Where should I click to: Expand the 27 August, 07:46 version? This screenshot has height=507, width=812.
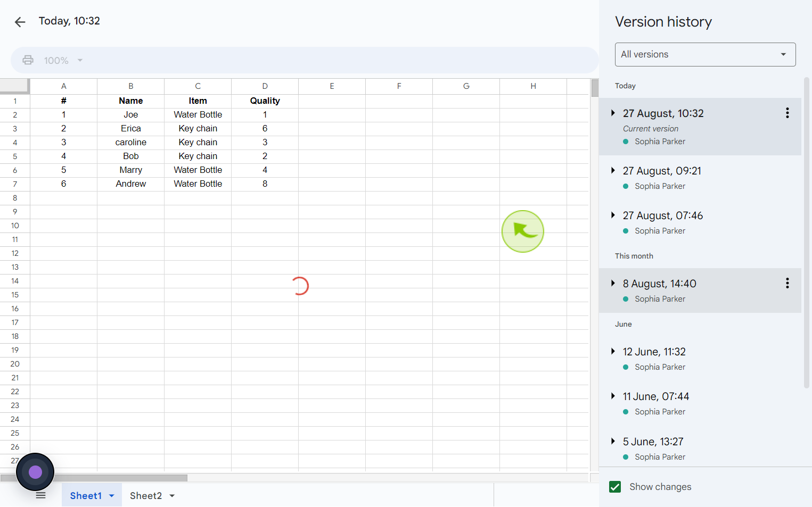coord(613,215)
